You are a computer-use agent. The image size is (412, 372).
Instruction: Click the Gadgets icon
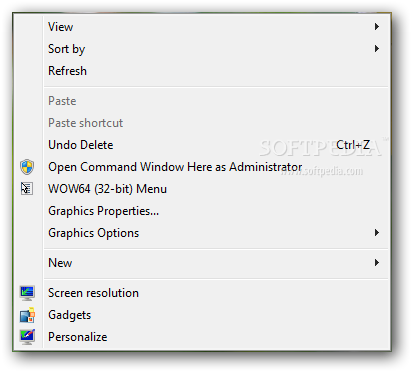pyautogui.click(x=27, y=315)
